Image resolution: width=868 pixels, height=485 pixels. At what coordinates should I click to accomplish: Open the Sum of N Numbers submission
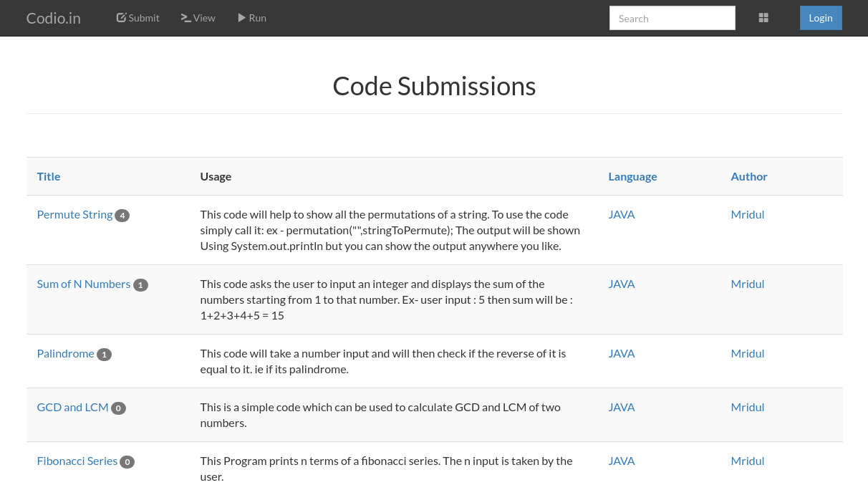pos(84,284)
